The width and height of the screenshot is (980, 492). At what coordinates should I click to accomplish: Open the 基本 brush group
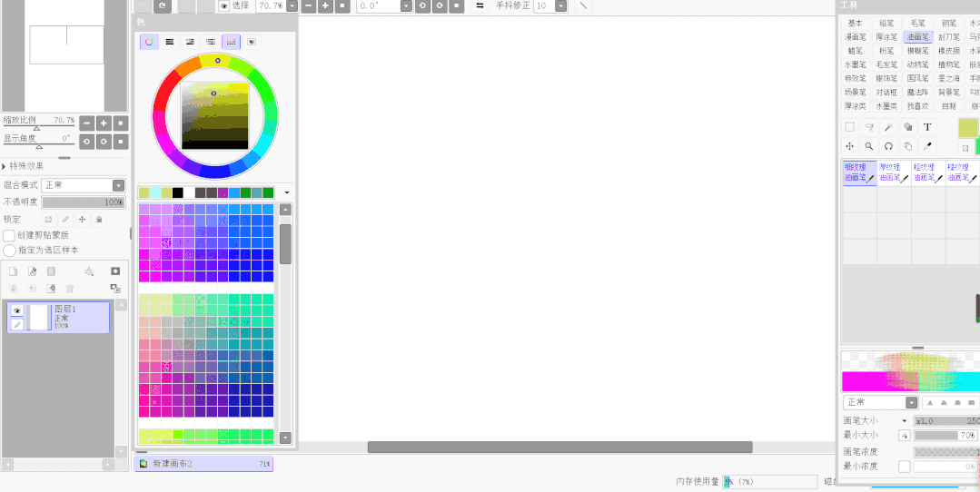[855, 23]
